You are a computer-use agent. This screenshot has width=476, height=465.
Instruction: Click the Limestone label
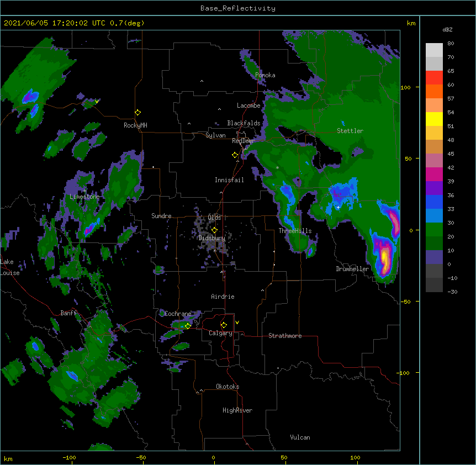click(x=84, y=197)
